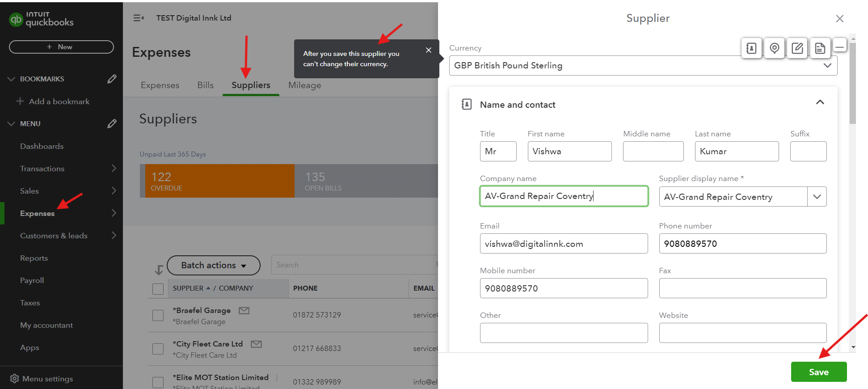The width and height of the screenshot is (868, 389).
Task: Jump to Name and contact section icon
Action: click(x=751, y=48)
